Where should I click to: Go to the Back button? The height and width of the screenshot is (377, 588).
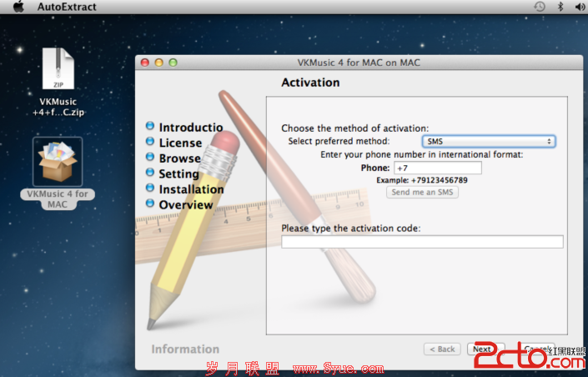click(442, 349)
